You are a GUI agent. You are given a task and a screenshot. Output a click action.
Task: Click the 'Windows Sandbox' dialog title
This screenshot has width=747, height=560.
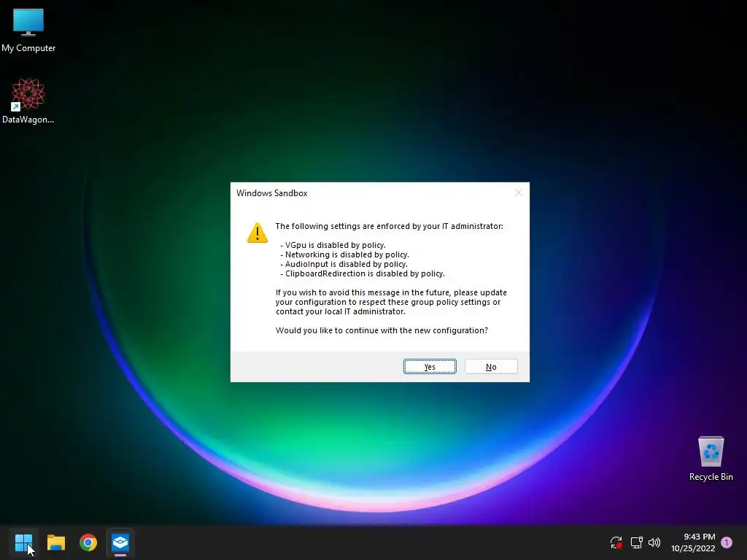(272, 193)
